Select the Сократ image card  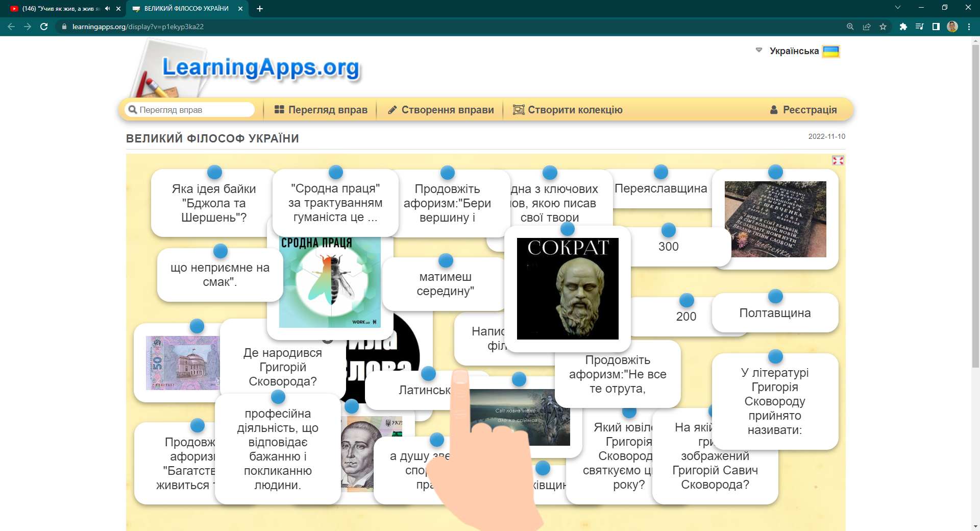click(568, 289)
